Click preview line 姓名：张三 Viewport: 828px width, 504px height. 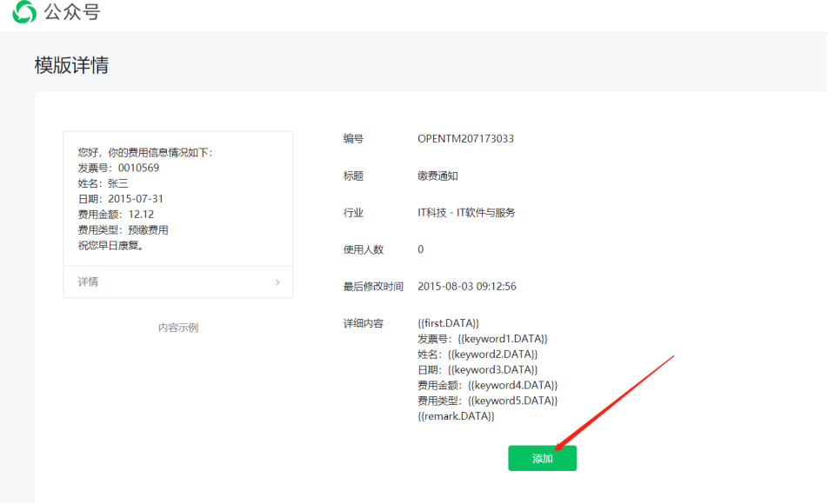pos(103,183)
